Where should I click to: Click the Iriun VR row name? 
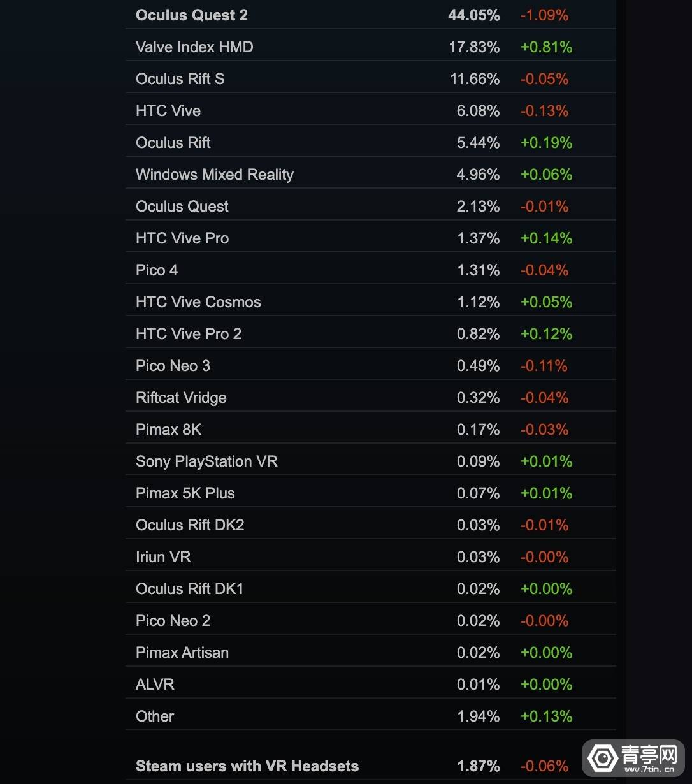pos(163,557)
